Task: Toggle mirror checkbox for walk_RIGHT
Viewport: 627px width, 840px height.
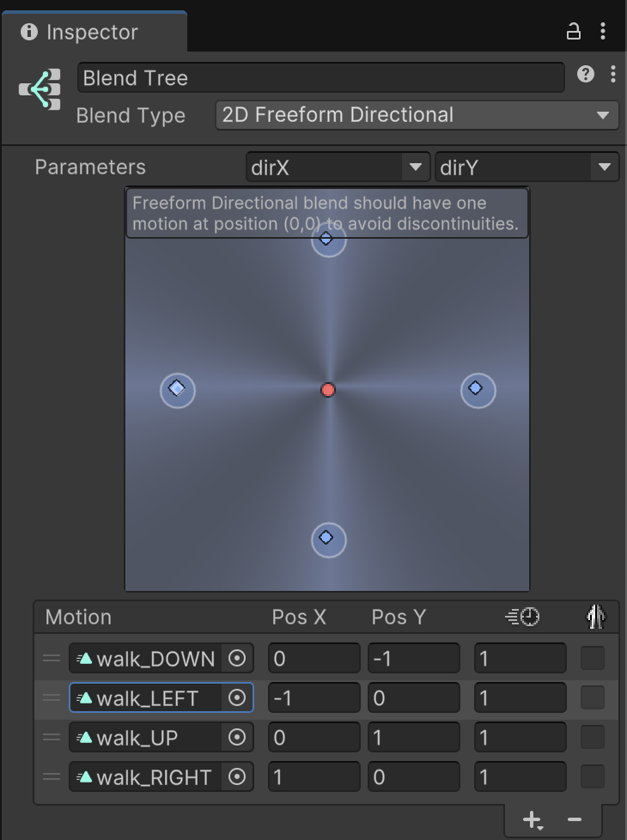Action: pos(593,776)
